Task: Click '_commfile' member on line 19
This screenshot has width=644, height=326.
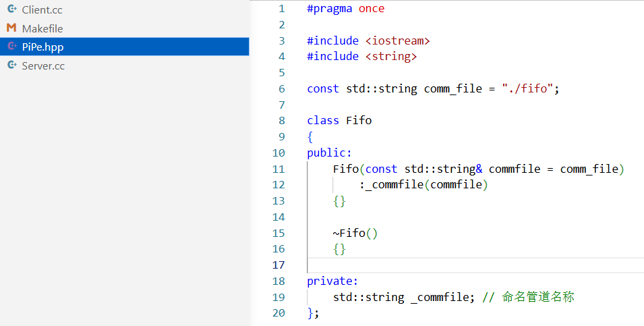Action: click(440, 297)
